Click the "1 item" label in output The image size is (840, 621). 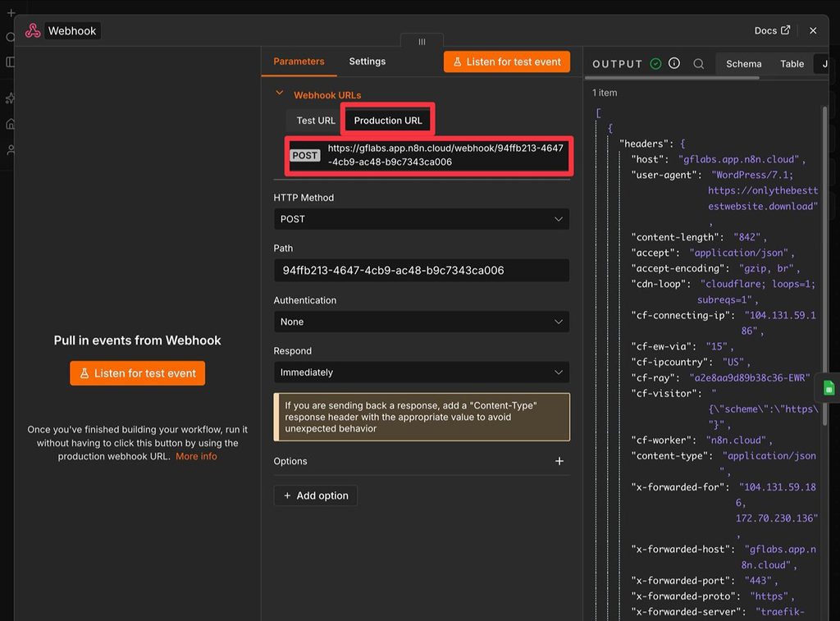[x=605, y=93]
